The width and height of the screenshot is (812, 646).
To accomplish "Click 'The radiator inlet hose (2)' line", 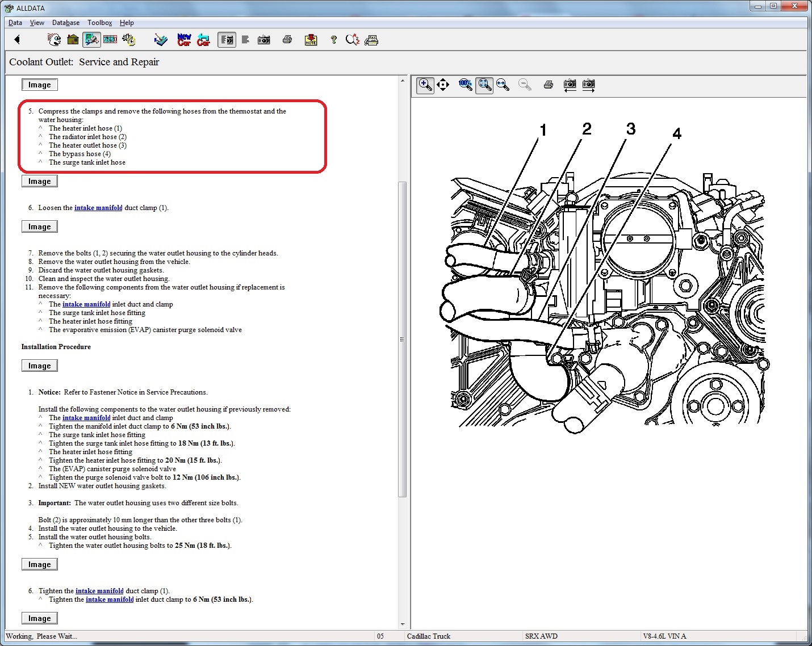I will click(87, 137).
